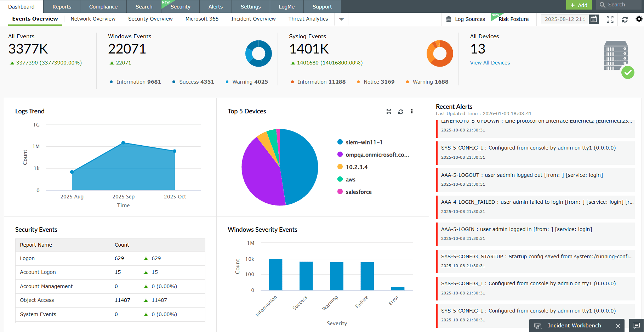
Task: Switch to the Threat Analytics tab
Action: [308, 19]
